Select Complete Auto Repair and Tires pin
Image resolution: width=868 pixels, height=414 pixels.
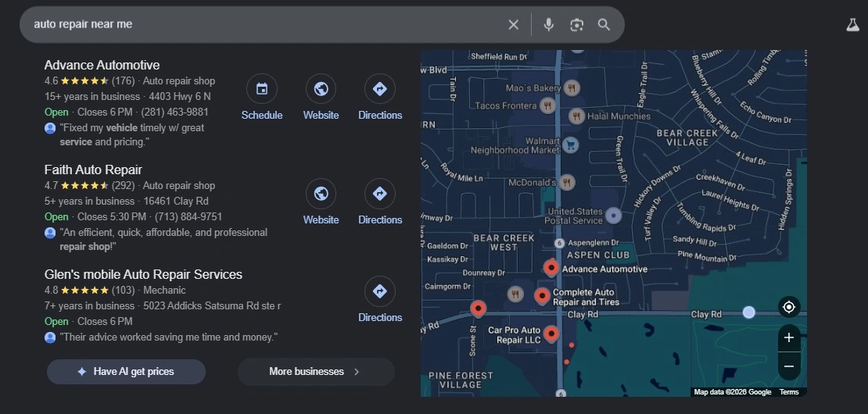(x=542, y=296)
